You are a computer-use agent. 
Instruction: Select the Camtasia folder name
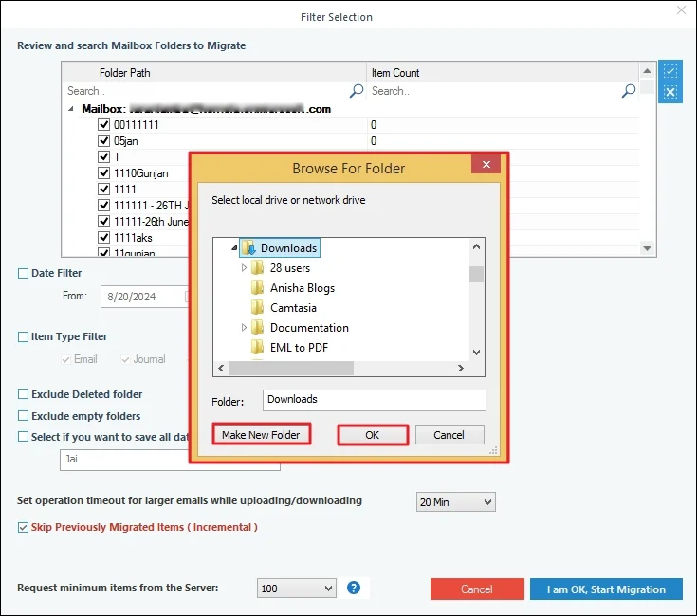293,307
